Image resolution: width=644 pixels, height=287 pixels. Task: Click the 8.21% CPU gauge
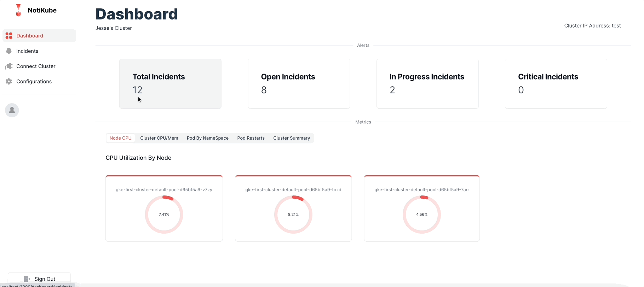point(293,215)
